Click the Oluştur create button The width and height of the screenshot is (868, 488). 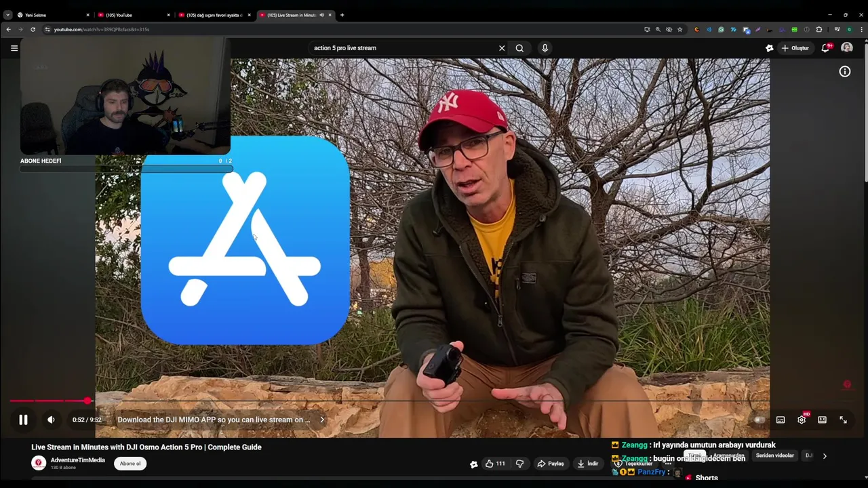tap(795, 48)
